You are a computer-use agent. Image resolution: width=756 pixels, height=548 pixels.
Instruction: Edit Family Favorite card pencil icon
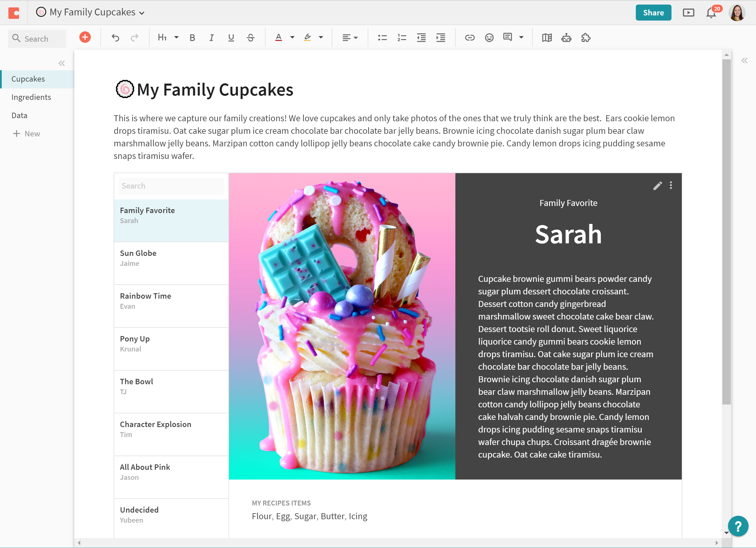pyautogui.click(x=657, y=185)
